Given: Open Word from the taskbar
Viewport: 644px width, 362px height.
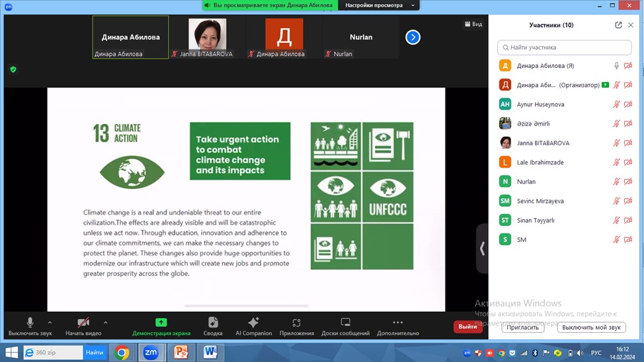Looking at the screenshot, I should click(x=210, y=353).
